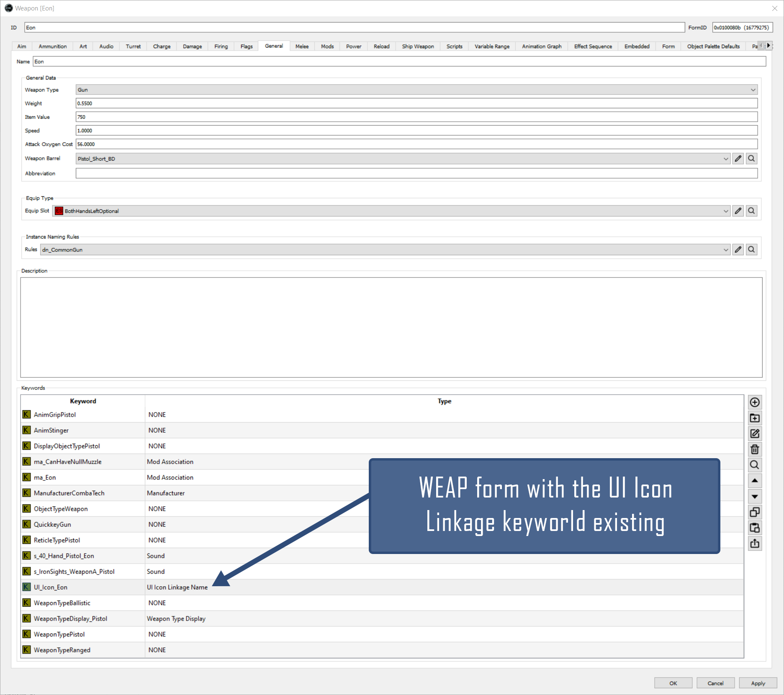Screen dimensions: 784x695
Task: Expand the Weapon Barrel dropdown list
Action: pyautogui.click(x=726, y=159)
